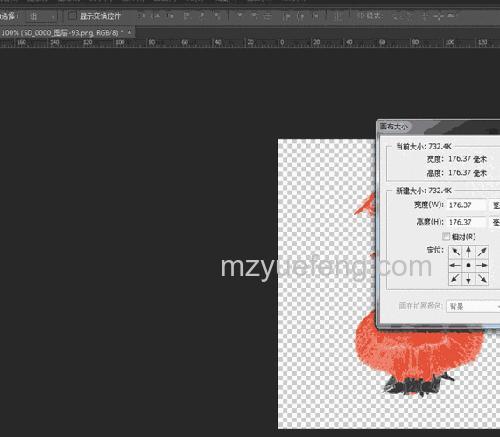Set anchor to middle-left arrow cell
500x437 pixels.
pos(455,265)
